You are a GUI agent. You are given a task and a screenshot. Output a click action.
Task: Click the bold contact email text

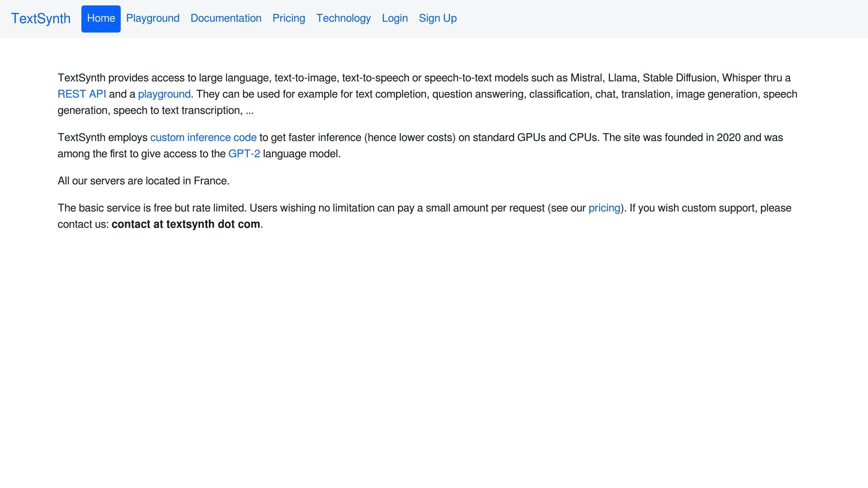point(186,224)
